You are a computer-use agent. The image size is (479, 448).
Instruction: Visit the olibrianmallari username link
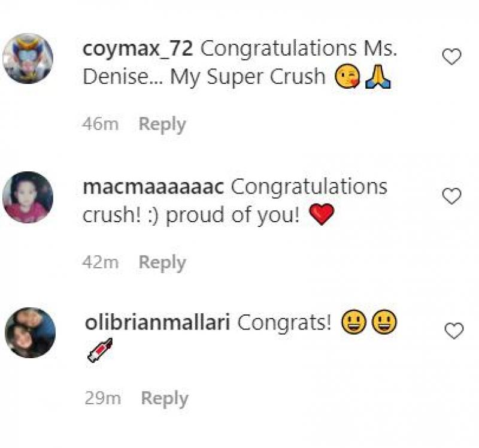click(x=157, y=323)
